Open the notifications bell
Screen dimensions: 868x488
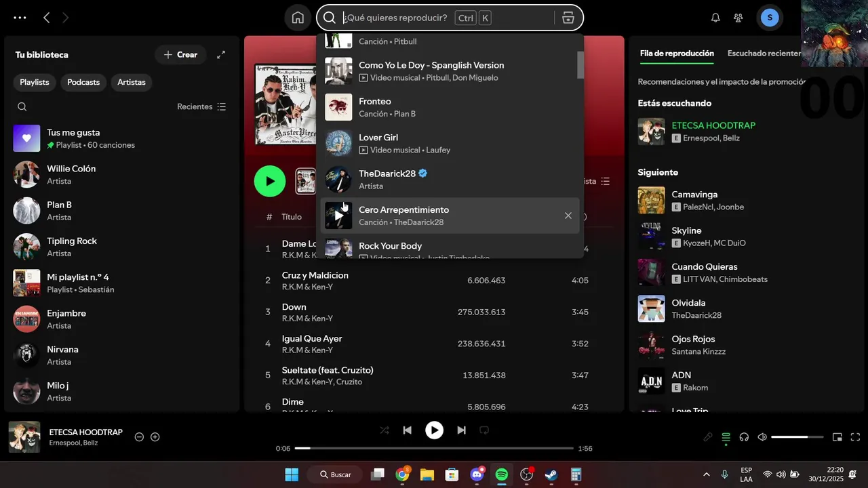pos(715,18)
